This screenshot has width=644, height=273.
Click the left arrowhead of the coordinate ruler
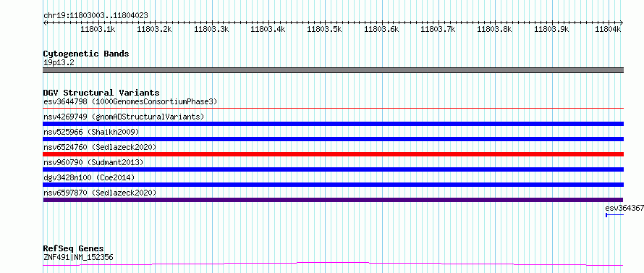tap(45, 22)
